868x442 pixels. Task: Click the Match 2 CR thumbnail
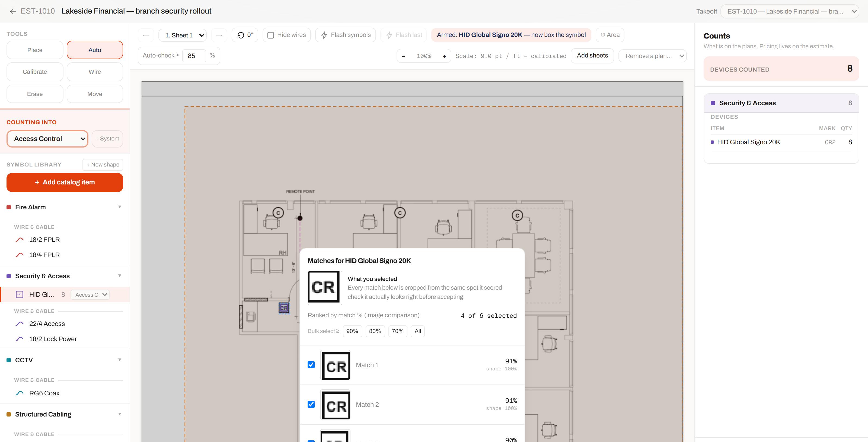coord(335,405)
